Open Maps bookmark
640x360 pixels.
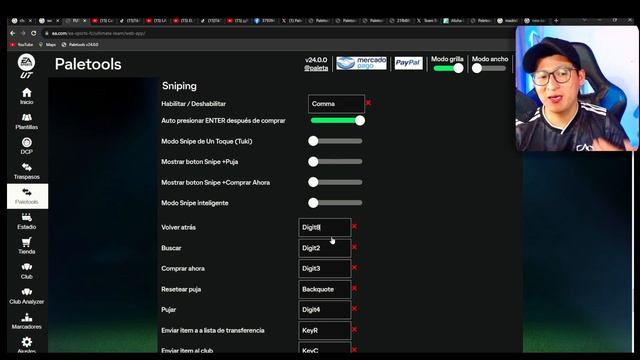(48, 44)
